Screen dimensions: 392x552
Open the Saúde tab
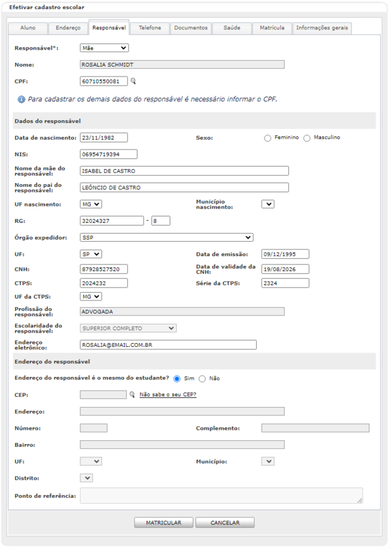click(x=232, y=28)
